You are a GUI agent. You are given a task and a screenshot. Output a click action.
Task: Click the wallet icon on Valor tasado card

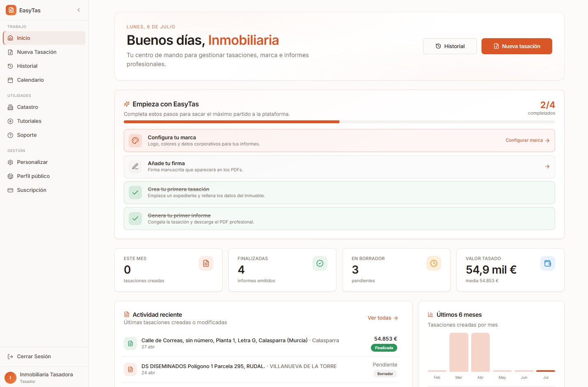tap(548, 263)
